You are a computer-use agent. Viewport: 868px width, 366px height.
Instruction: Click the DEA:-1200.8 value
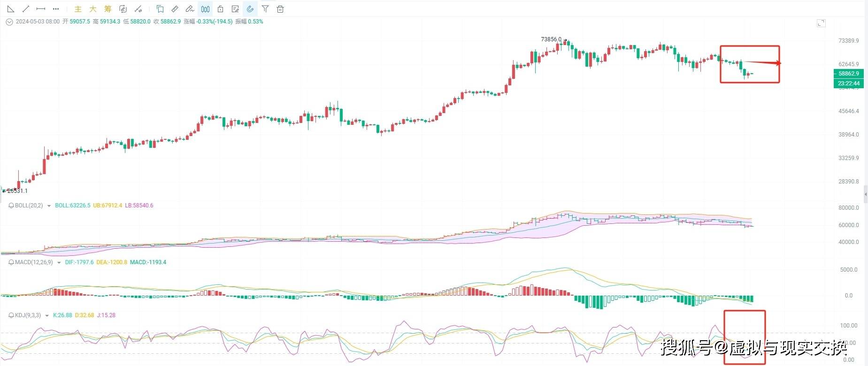pyautogui.click(x=112, y=262)
